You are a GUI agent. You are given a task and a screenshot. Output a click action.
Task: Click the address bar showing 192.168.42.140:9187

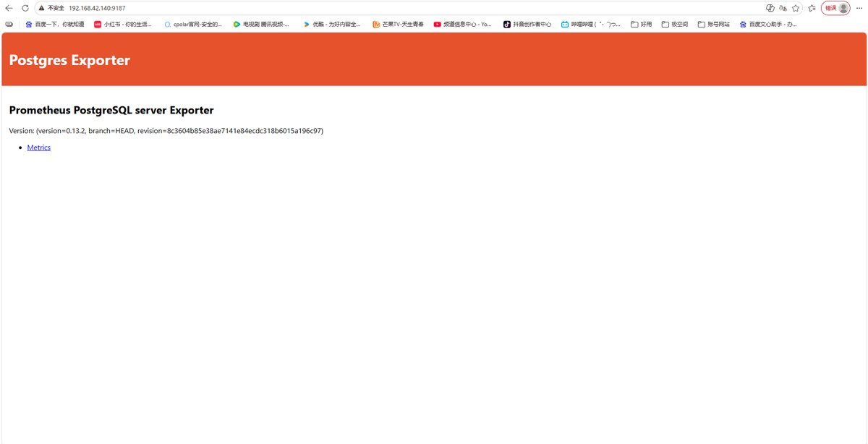(x=405, y=8)
